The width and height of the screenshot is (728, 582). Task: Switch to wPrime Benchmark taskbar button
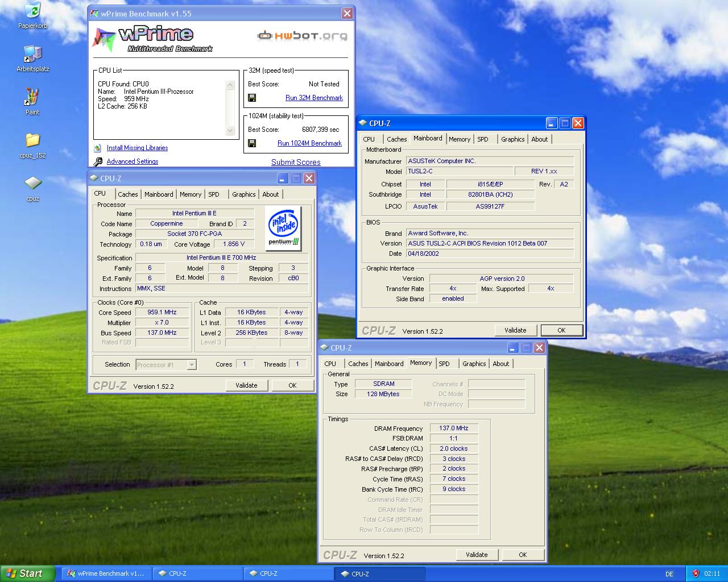pos(106,573)
